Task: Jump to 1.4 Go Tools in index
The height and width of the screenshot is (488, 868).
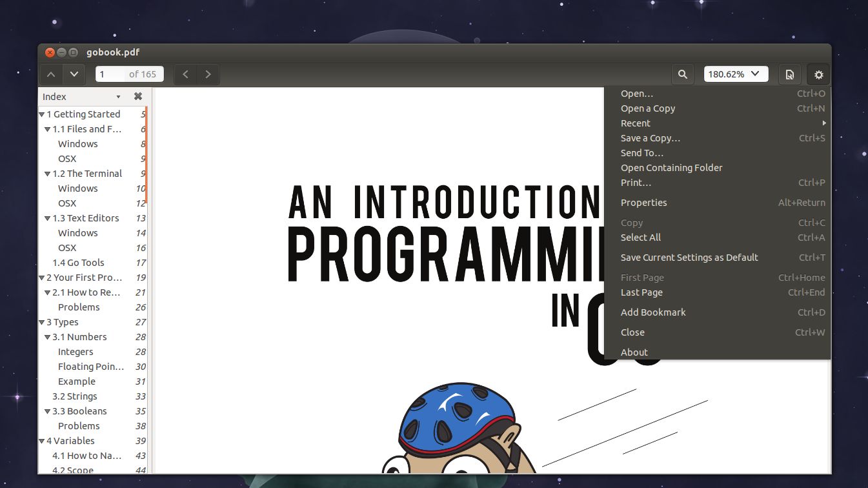Action: [78, 263]
